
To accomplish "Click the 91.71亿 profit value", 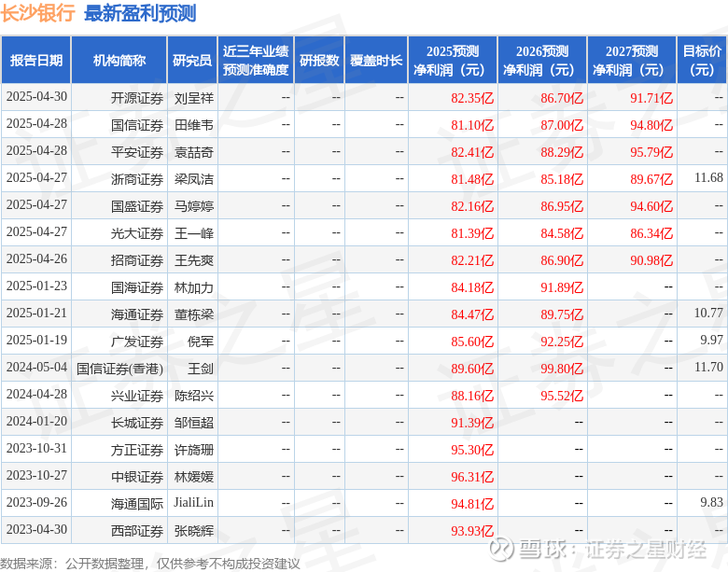I will click(x=651, y=98).
